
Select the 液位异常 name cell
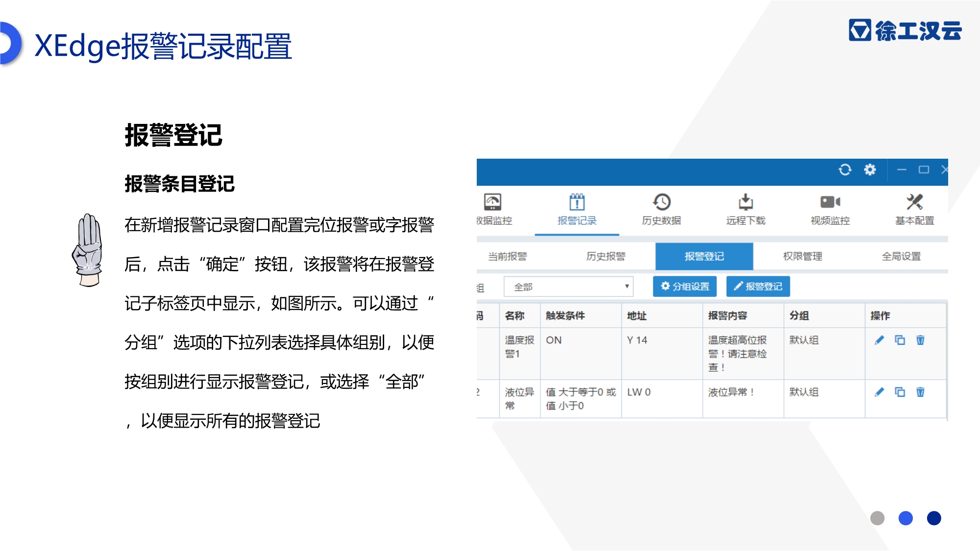(519, 399)
